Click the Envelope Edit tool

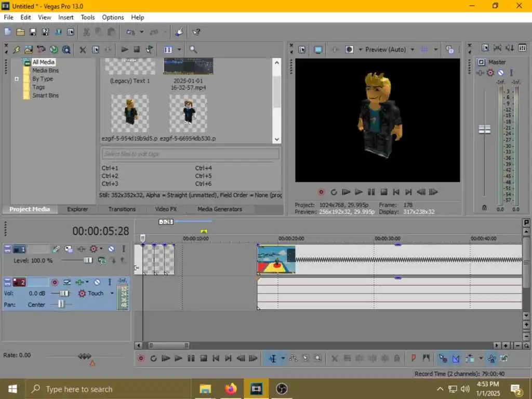tap(293, 358)
